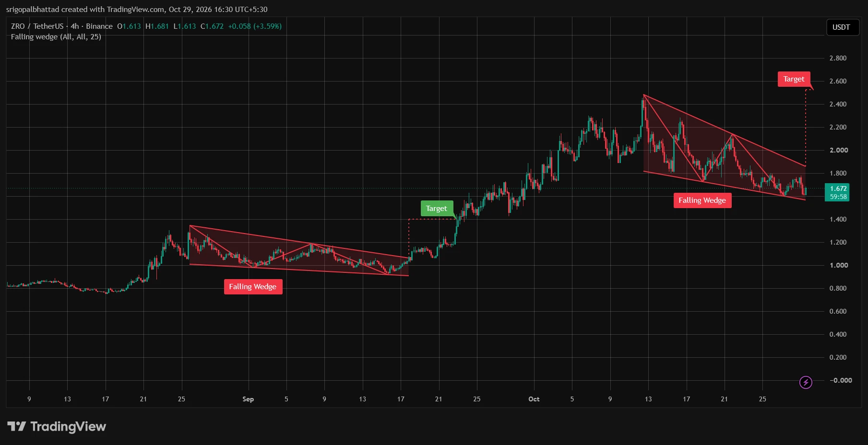
Task: Click the Sep label on time axis
Action: [x=248, y=399]
